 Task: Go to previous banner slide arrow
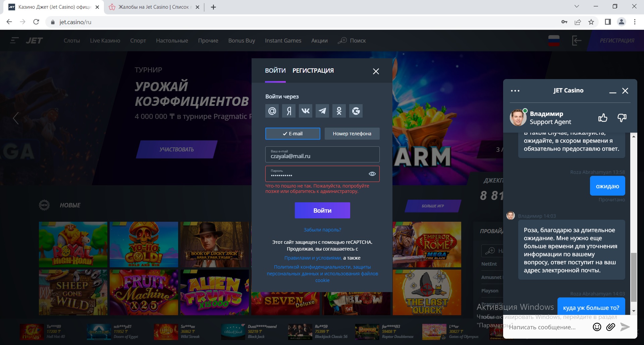[x=15, y=118]
